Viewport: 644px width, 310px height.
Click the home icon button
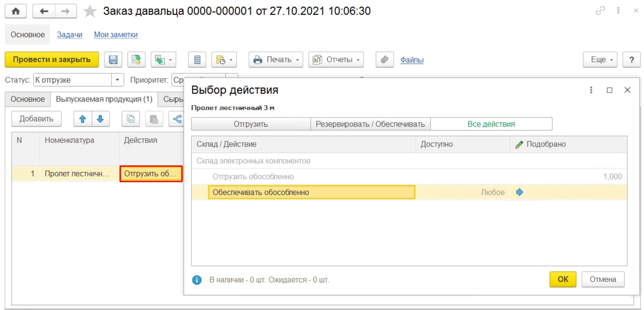click(16, 11)
